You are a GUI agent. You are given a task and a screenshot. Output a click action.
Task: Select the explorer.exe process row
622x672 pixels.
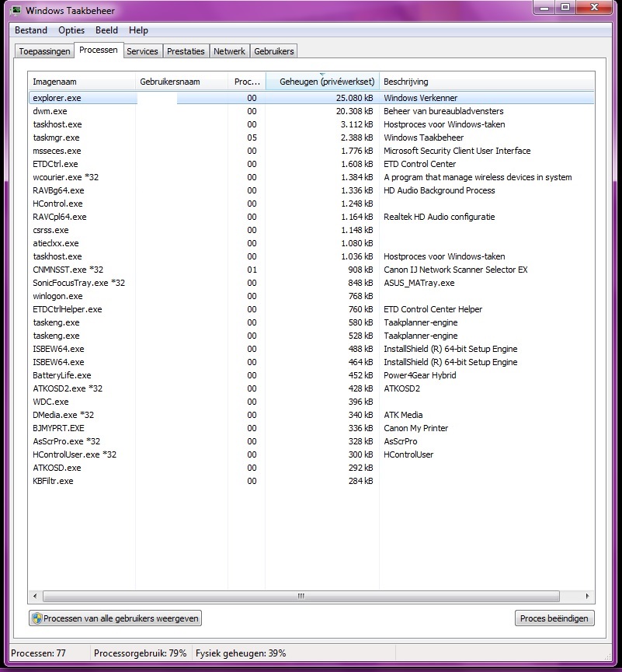(311, 98)
